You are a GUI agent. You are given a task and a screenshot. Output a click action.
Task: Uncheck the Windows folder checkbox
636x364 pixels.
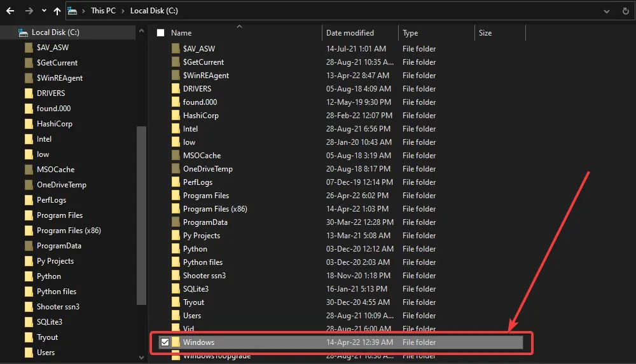pos(165,342)
